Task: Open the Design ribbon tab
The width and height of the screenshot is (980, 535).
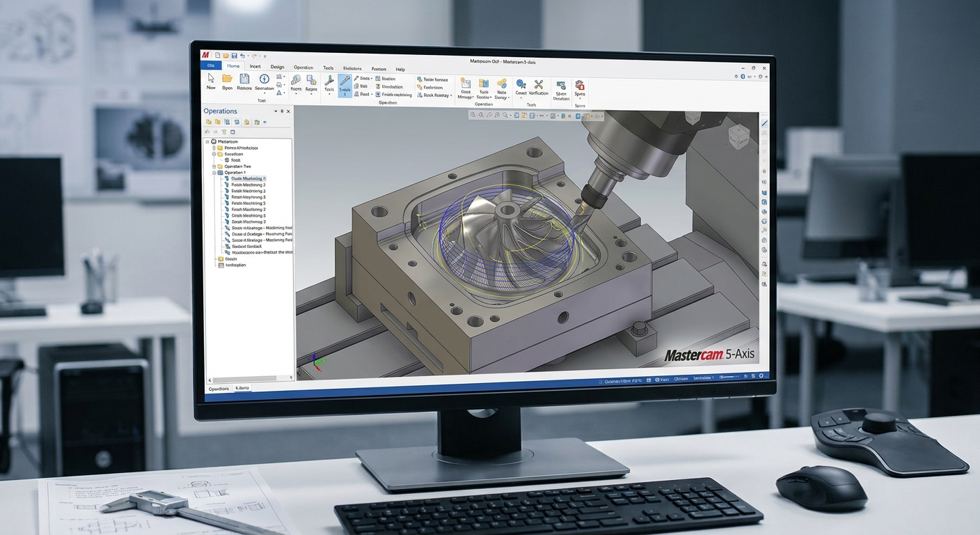Action: click(x=277, y=68)
